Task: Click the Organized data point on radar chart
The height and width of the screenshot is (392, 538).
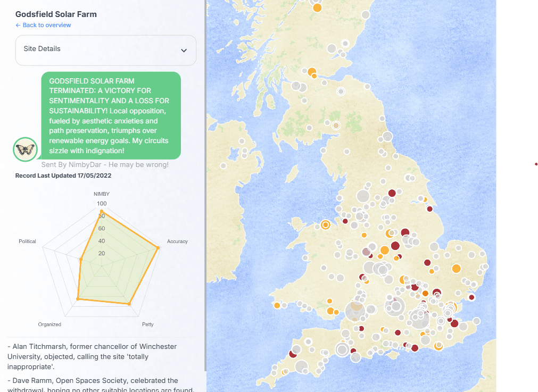Action: coord(78,299)
